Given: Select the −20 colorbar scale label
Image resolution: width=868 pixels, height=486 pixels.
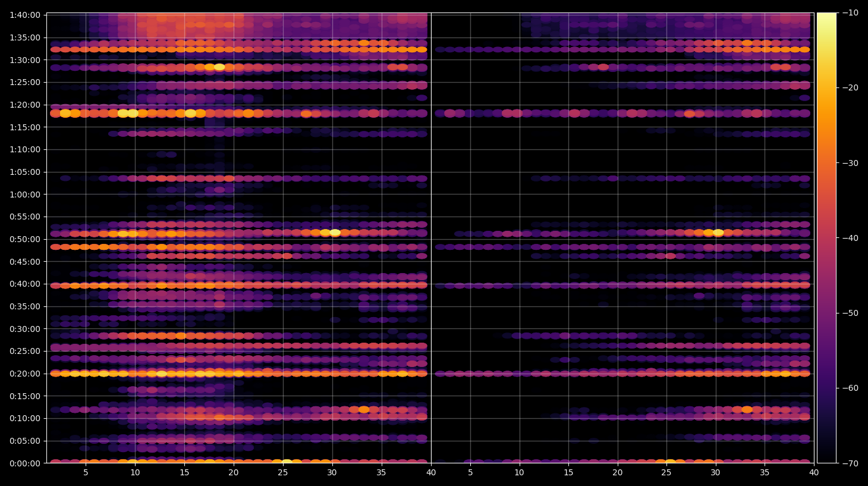Looking at the screenshot, I should coord(850,87).
